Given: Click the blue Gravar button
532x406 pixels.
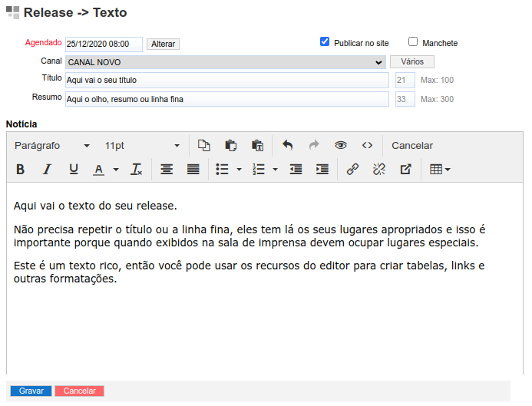Looking at the screenshot, I should (x=31, y=391).
